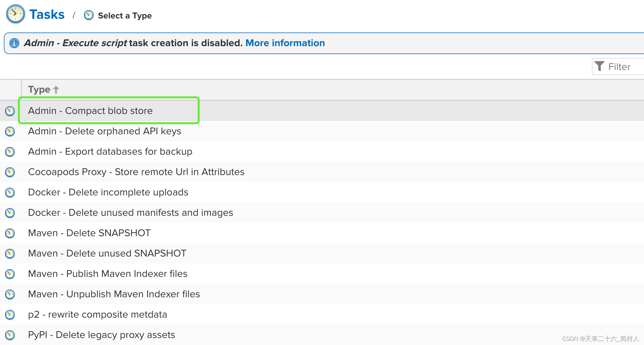This screenshot has width=644, height=345.
Task: Select Maven - Unpublish Maven Indexer files
Action: click(x=112, y=293)
